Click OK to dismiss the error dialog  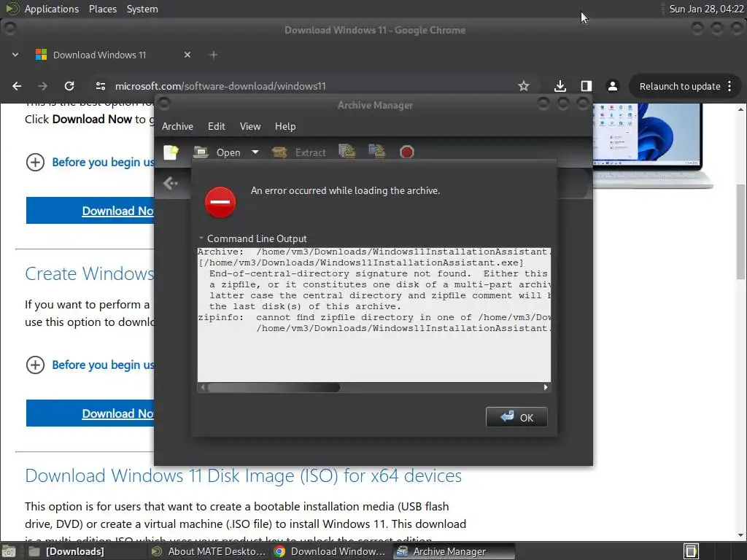(x=516, y=417)
